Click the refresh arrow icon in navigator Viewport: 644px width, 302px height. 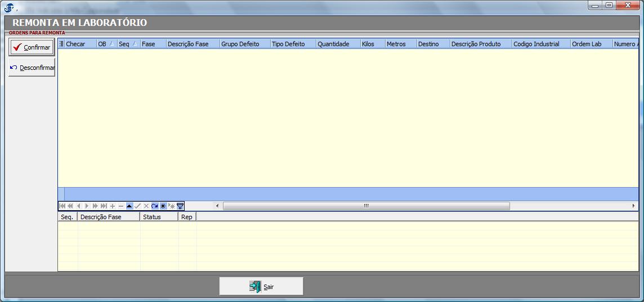(x=155, y=206)
